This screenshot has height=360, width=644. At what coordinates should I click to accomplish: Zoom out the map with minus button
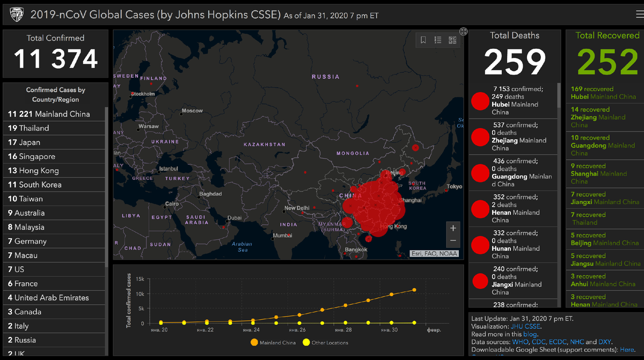pyautogui.click(x=453, y=241)
